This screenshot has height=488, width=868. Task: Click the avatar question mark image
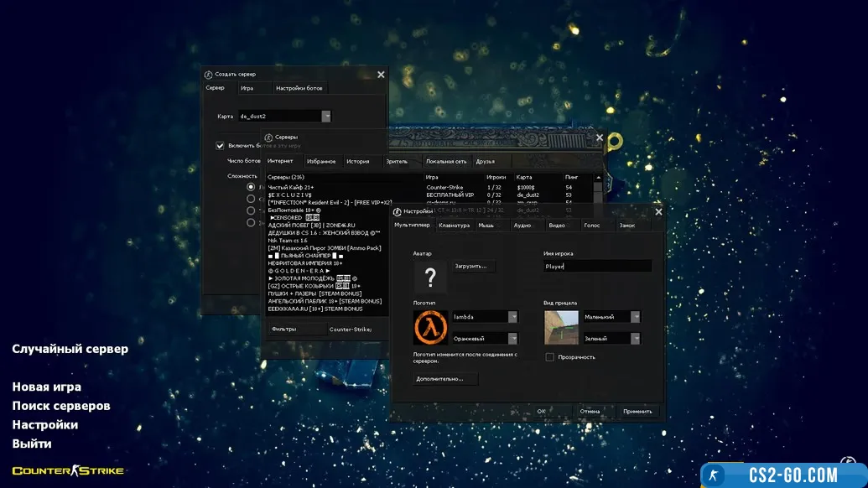click(x=430, y=278)
